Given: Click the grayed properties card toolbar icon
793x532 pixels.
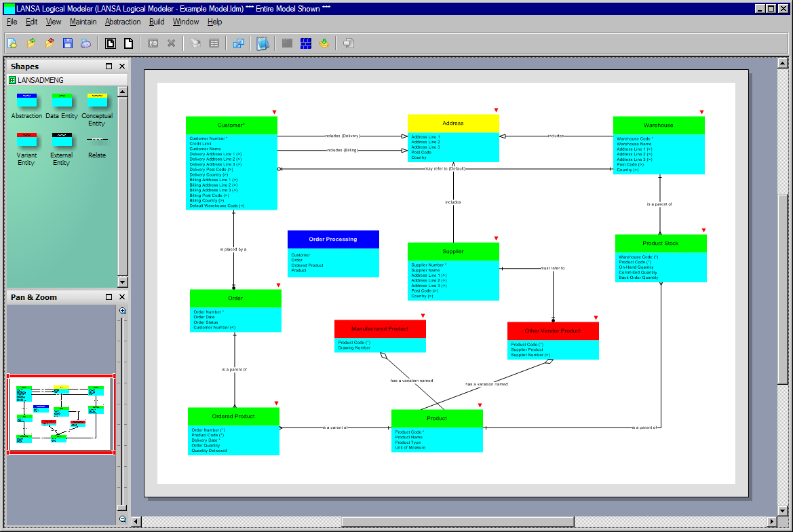Looking at the screenshot, I should click(153, 43).
